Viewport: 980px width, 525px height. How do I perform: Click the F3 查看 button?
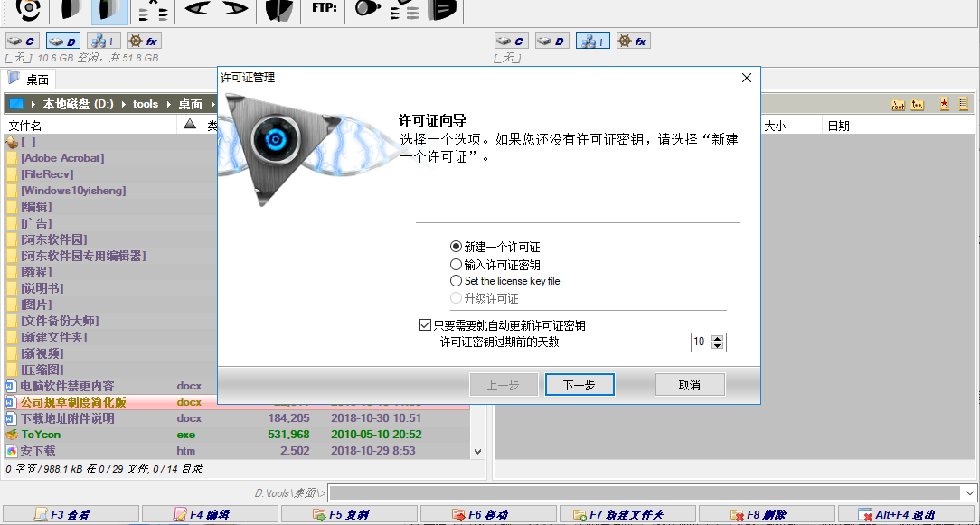pos(70,515)
